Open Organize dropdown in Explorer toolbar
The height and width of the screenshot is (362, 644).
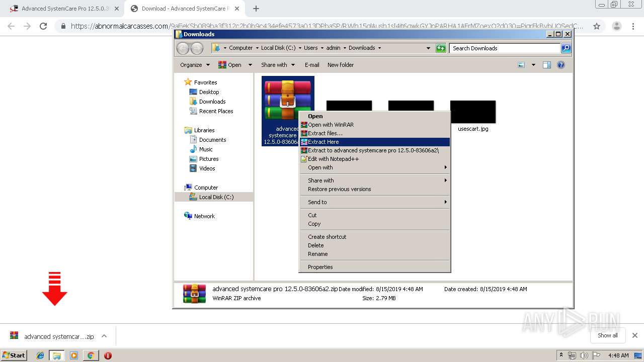point(195,65)
